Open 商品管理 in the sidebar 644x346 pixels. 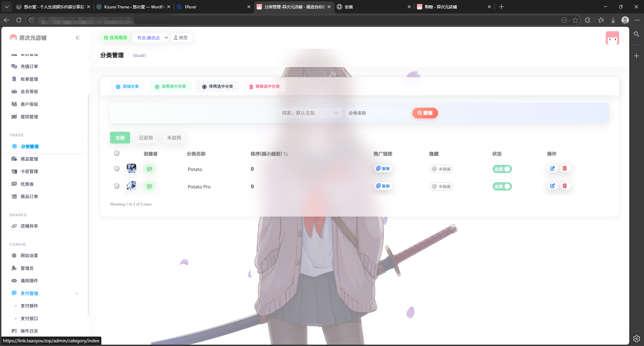[29, 159]
